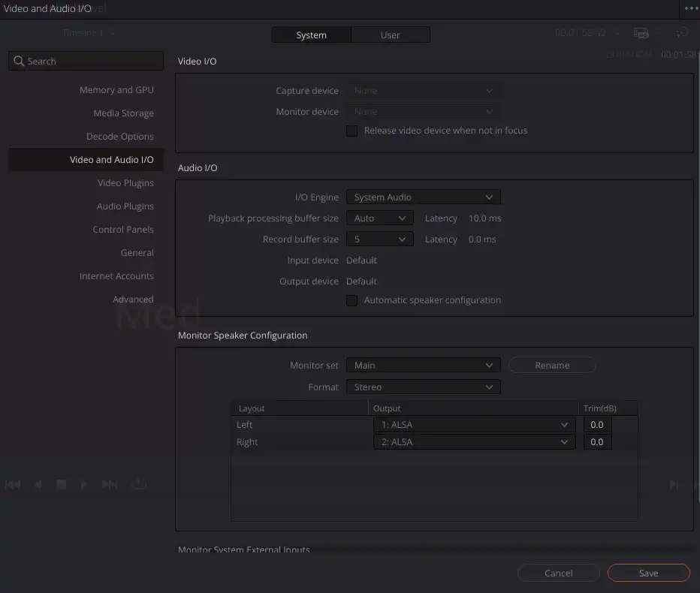
Task: Open the Format Stereo dropdown
Action: click(x=423, y=387)
